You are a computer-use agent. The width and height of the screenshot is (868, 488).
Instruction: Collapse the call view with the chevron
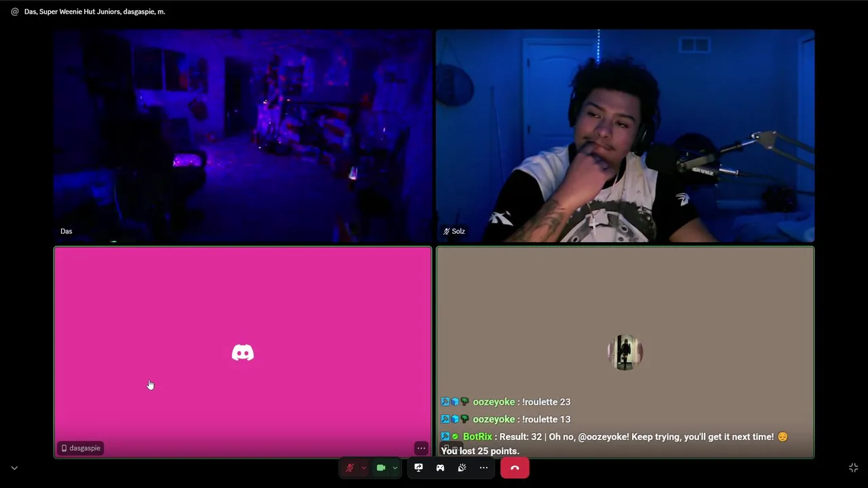coord(14,468)
